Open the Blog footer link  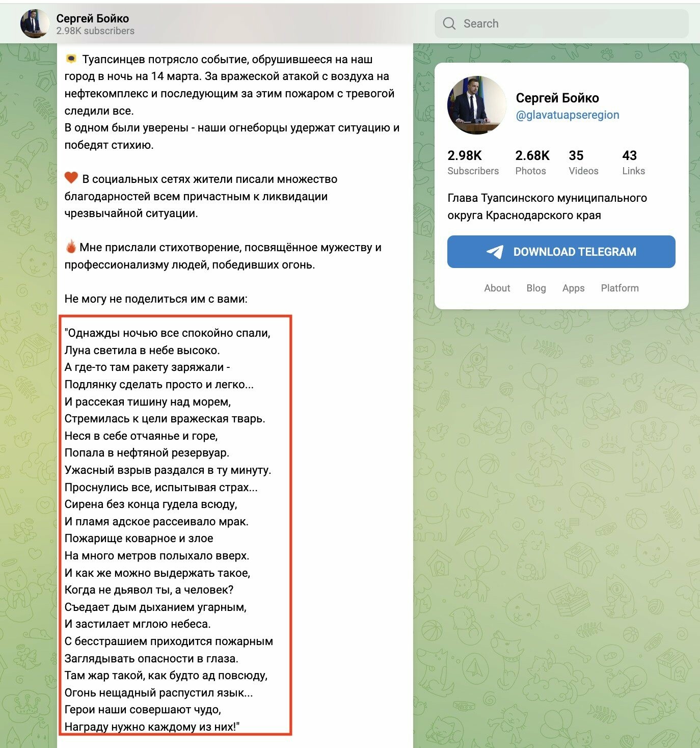[x=536, y=288]
